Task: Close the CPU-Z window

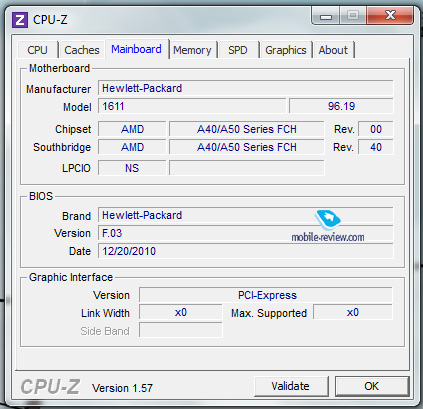Action: click(390, 16)
